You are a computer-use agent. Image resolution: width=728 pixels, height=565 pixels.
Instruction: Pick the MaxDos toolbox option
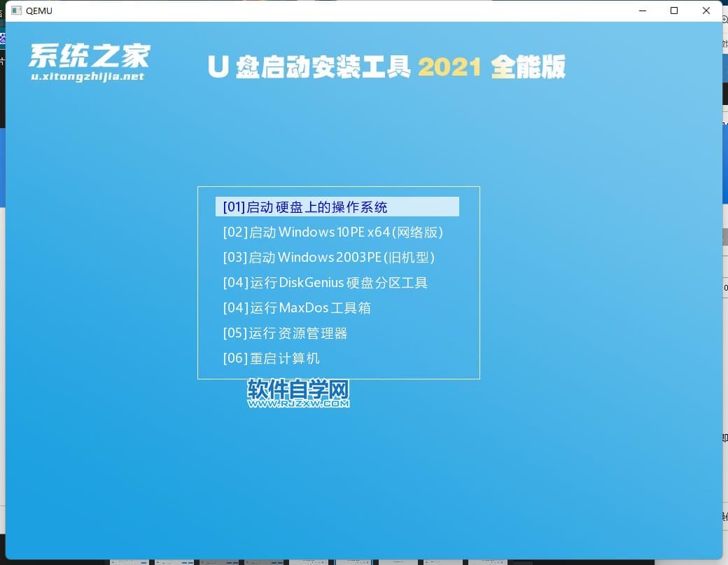296,308
